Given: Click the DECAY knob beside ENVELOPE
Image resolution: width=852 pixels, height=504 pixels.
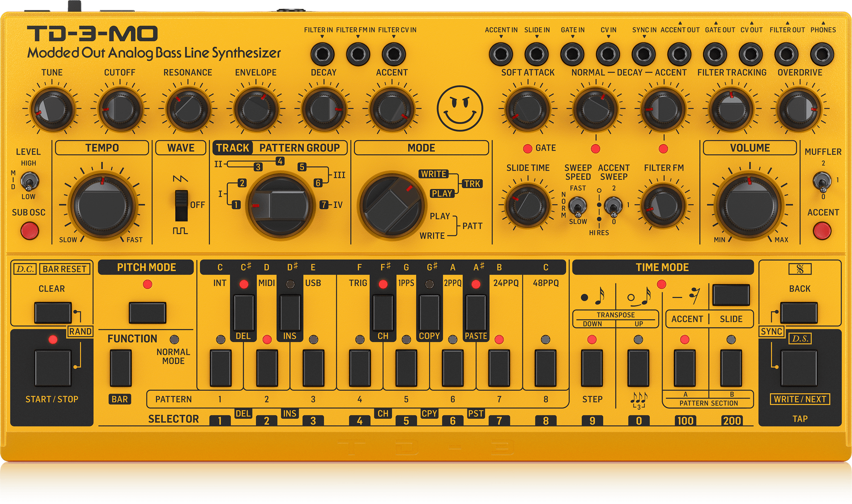Looking at the screenshot, I should tap(324, 109).
